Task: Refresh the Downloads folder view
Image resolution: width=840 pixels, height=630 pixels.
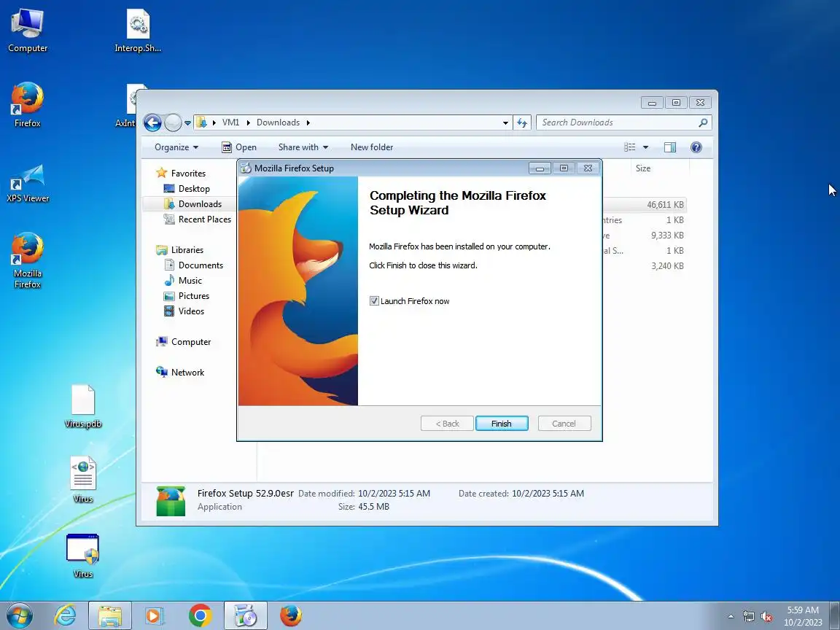Action: tap(522, 122)
